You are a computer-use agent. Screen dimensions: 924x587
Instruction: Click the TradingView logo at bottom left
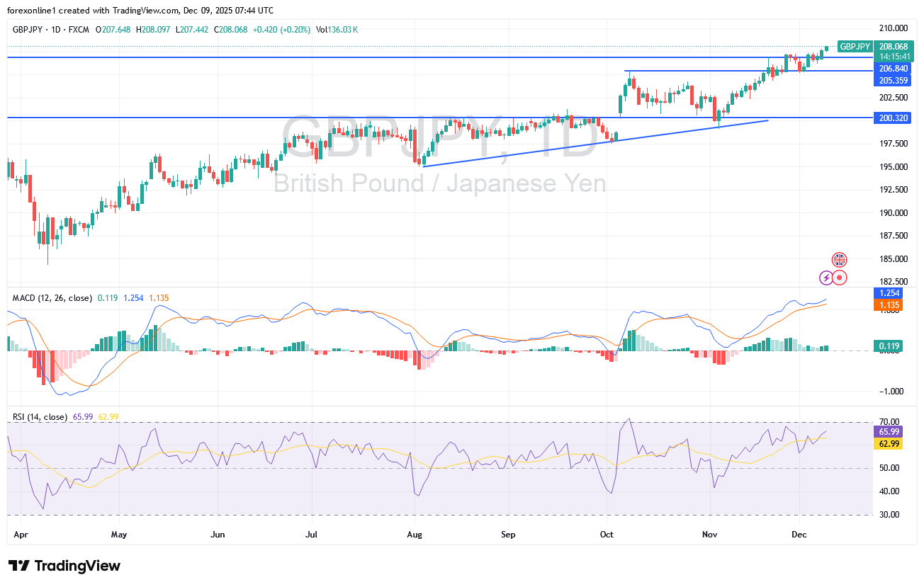[64, 566]
